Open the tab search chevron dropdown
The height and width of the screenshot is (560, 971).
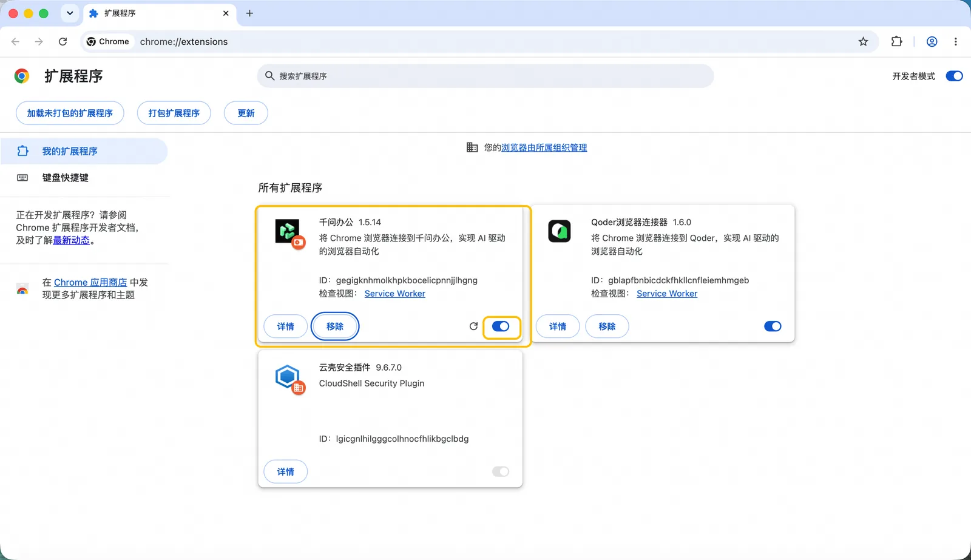(70, 13)
